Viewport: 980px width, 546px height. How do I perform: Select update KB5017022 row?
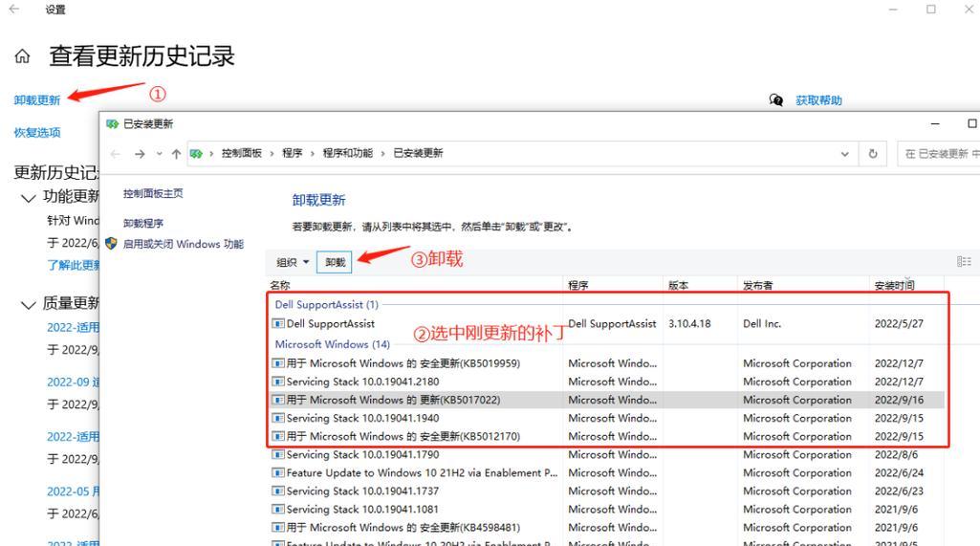point(606,400)
